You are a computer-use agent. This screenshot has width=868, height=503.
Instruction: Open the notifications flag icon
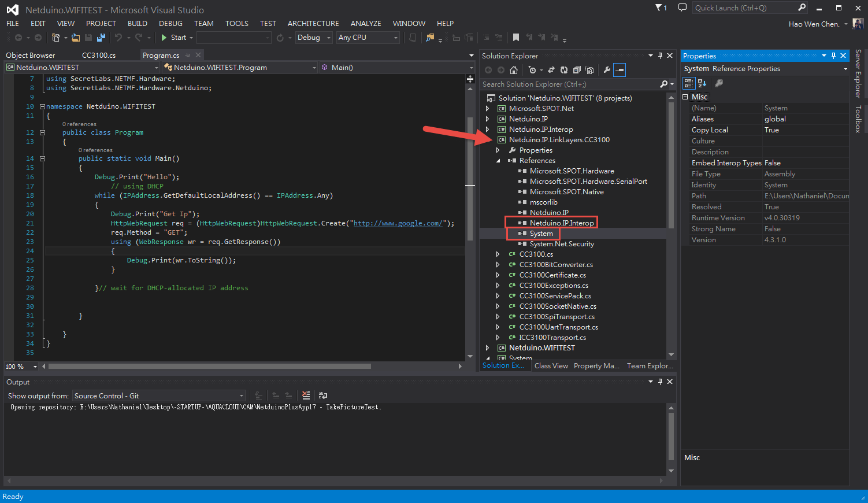tap(661, 8)
